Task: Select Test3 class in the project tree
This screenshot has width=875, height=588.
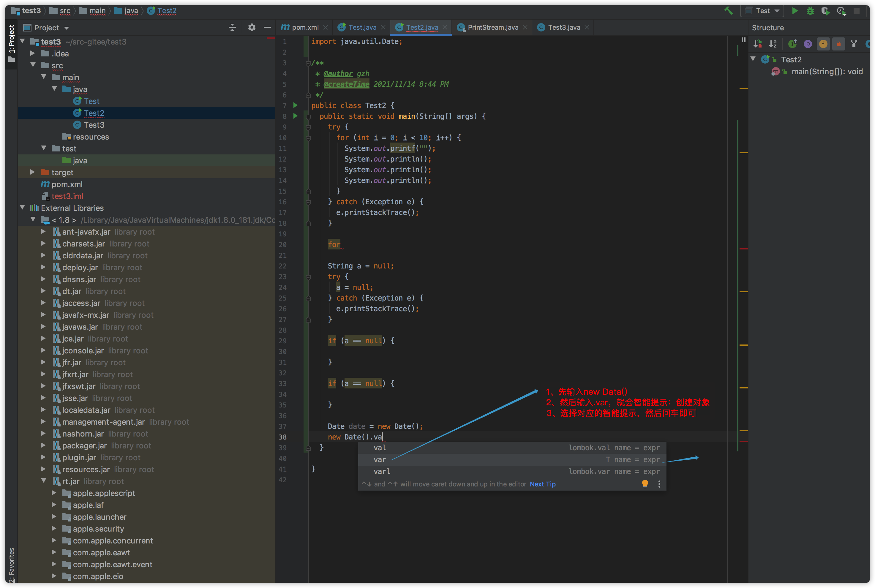Action: point(94,125)
